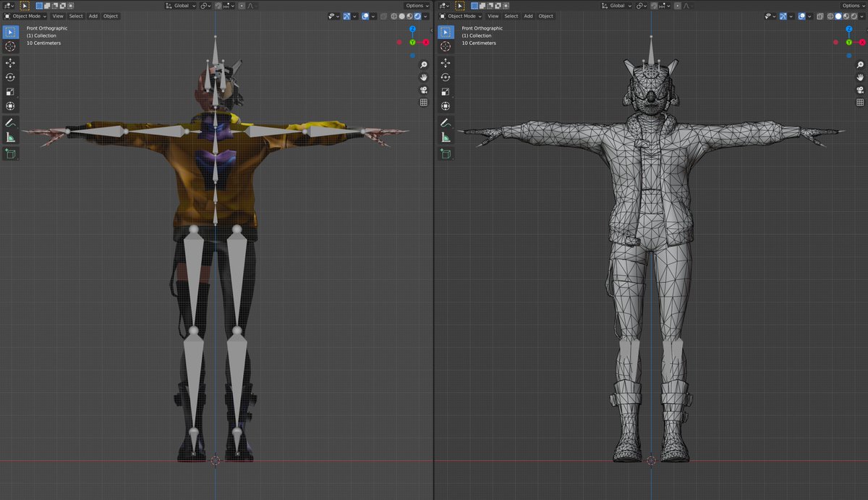Open pivot point dropdown in left viewport
Viewport: 868px width, 500px height.
(205, 6)
